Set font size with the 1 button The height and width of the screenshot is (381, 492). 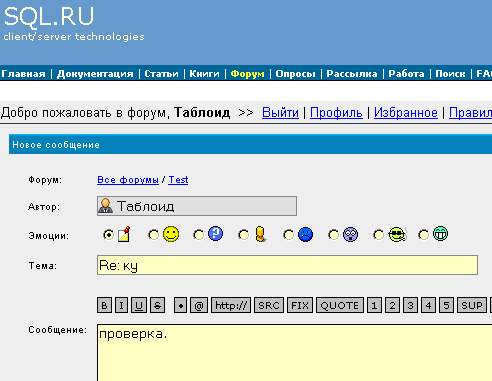click(x=374, y=305)
